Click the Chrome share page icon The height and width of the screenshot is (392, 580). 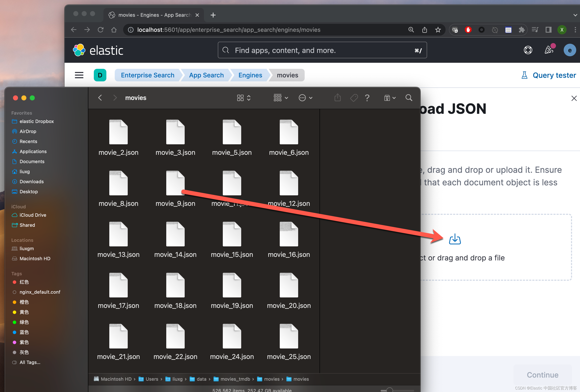[424, 30]
